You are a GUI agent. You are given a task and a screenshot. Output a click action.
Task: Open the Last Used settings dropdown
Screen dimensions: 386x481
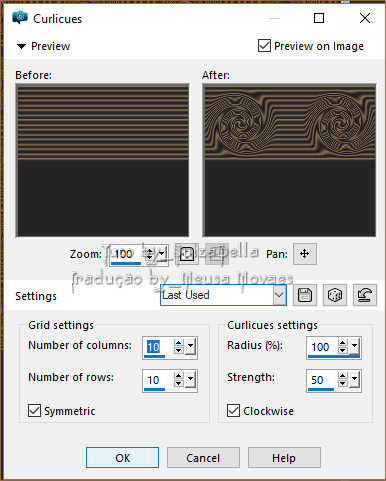pos(279,295)
